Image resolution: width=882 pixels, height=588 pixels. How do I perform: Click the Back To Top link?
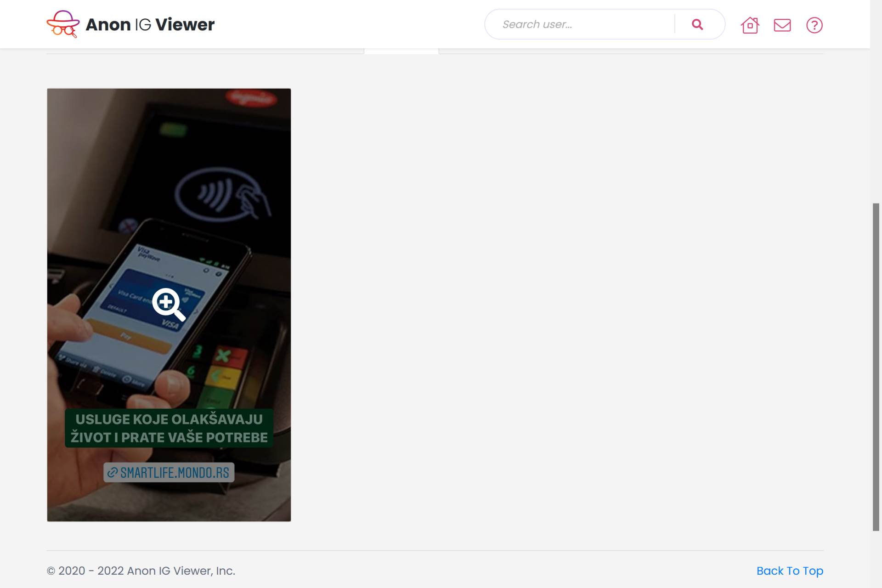(789, 571)
